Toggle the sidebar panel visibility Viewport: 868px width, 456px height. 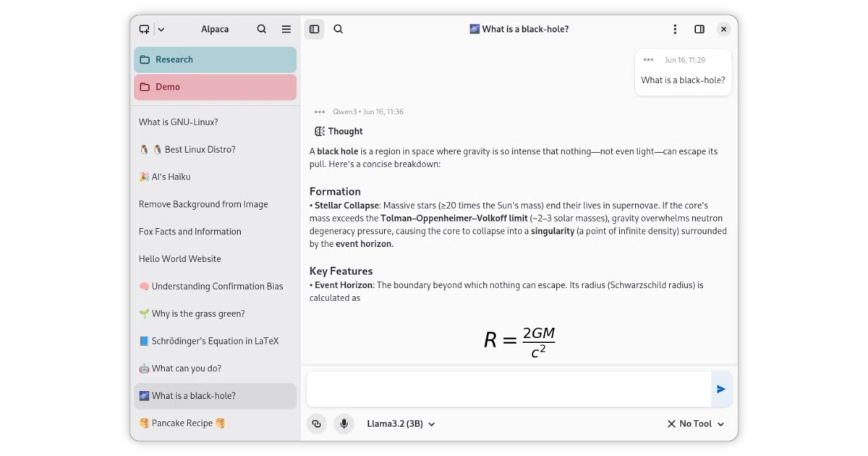[x=314, y=30]
